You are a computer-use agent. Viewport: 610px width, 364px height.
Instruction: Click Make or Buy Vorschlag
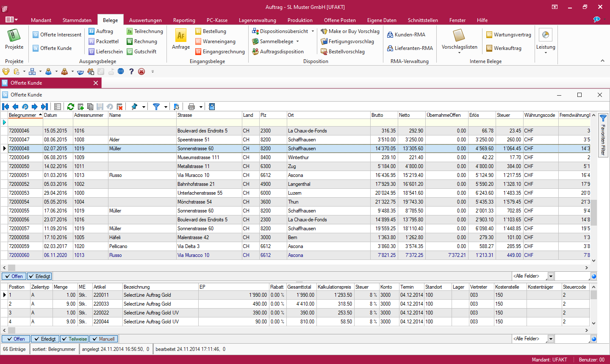point(350,31)
